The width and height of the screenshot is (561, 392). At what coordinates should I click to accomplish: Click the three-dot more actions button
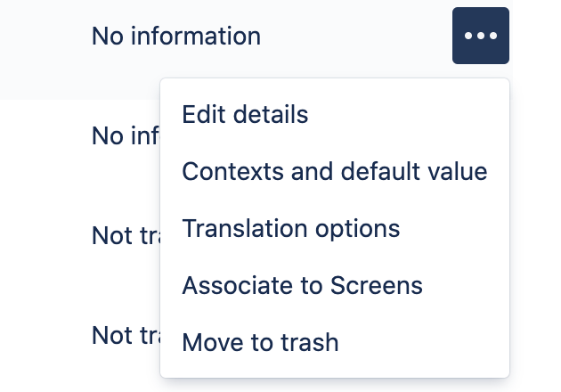tap(481, 36)
